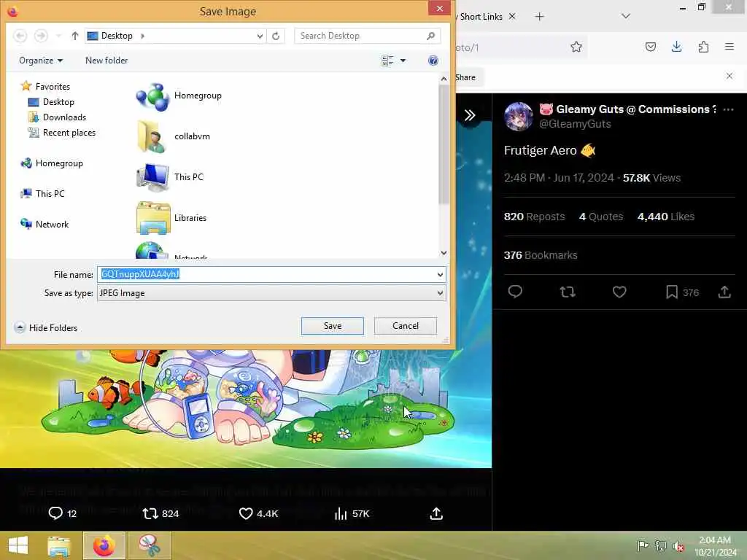Select Recent places in navigation pane
The height and width of the screenshot is (560, 747).
61,133
